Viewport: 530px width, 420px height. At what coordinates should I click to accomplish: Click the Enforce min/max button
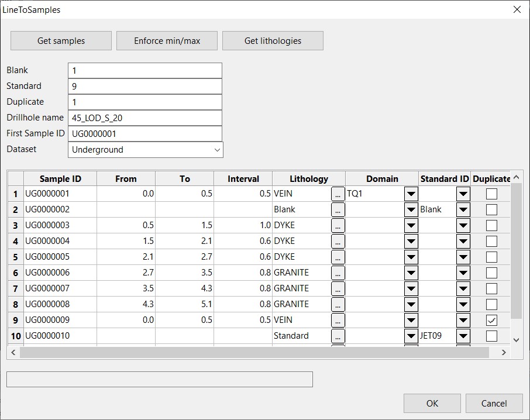[x=167, y=41]
